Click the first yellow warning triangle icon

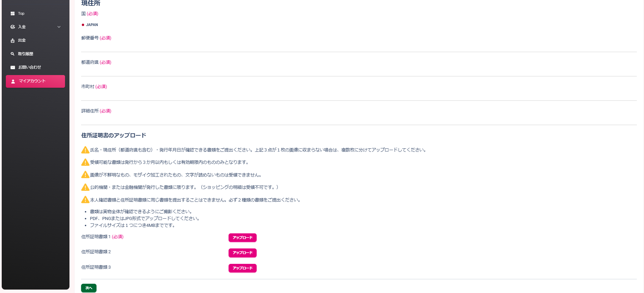(85, 150)
